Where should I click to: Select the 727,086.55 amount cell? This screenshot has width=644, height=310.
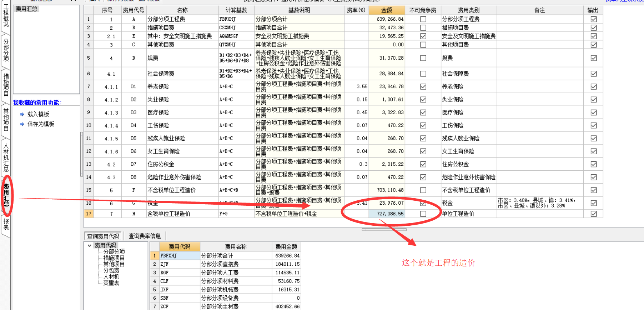click(387, 214)
